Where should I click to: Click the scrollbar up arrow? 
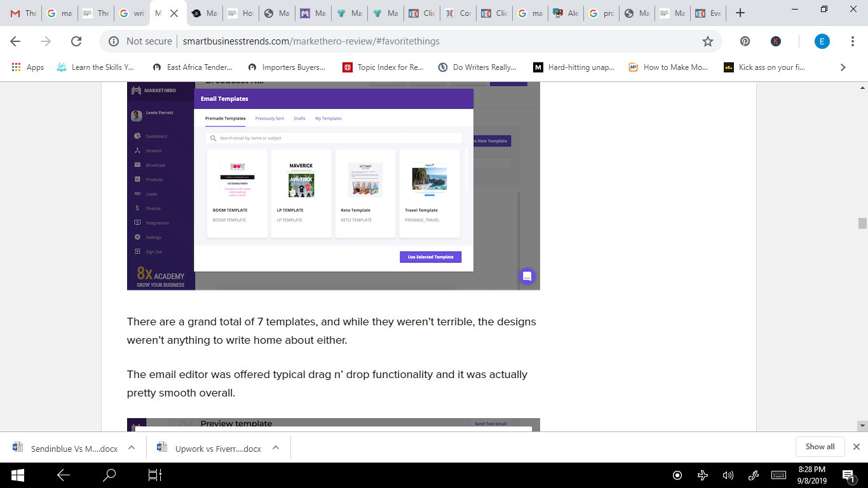862,87
